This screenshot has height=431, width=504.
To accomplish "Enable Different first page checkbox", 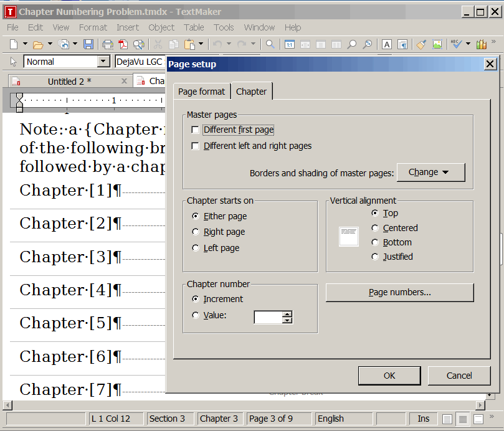I will pos(196,130).
